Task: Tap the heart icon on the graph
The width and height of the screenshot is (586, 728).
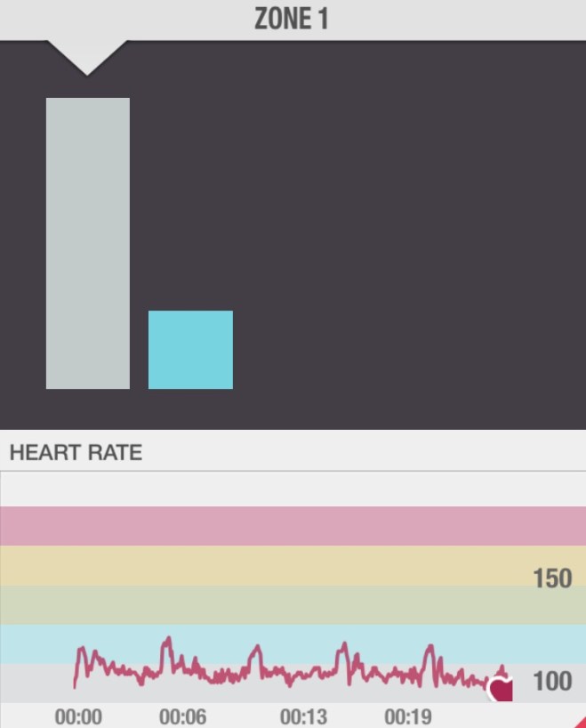Action: click(502, 688)
